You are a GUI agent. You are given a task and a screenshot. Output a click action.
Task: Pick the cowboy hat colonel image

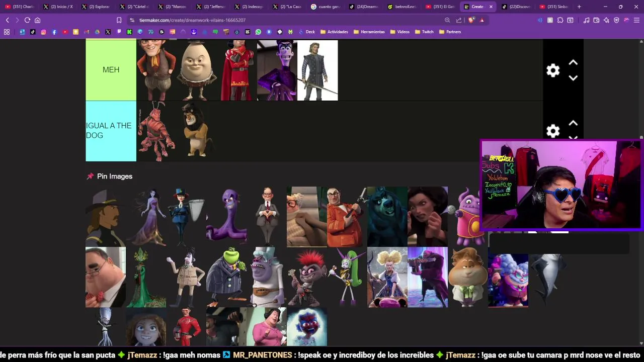click(x=106, y=217)
